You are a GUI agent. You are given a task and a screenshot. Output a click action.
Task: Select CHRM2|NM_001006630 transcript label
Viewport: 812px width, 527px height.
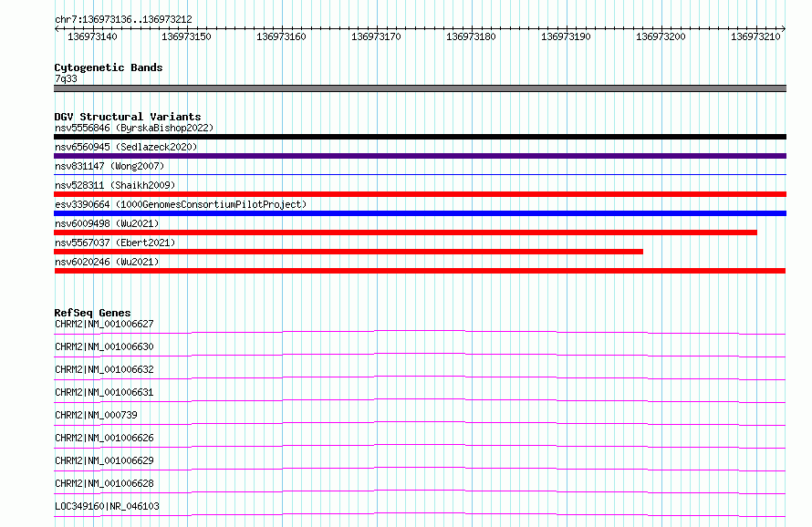pos(104,346)
